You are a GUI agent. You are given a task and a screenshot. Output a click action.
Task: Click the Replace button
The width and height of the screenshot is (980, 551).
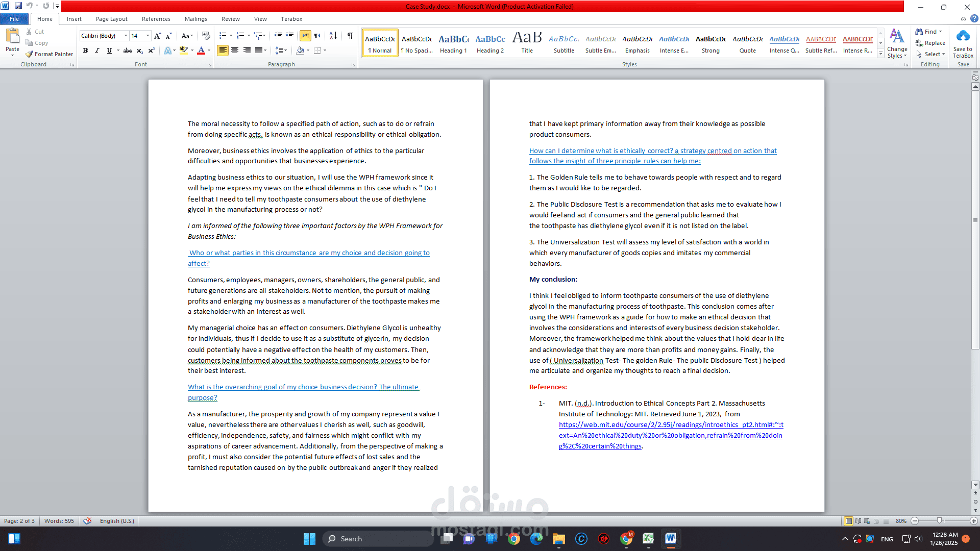pos(930,43)
